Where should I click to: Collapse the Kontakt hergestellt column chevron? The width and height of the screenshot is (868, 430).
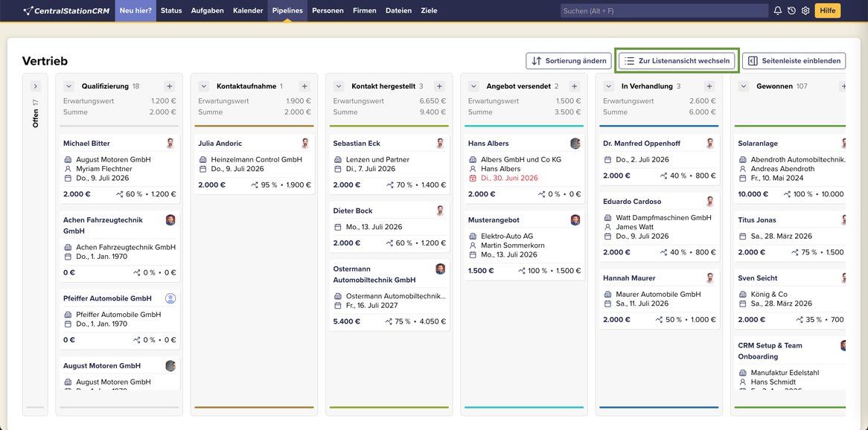[x=339, y=86]
